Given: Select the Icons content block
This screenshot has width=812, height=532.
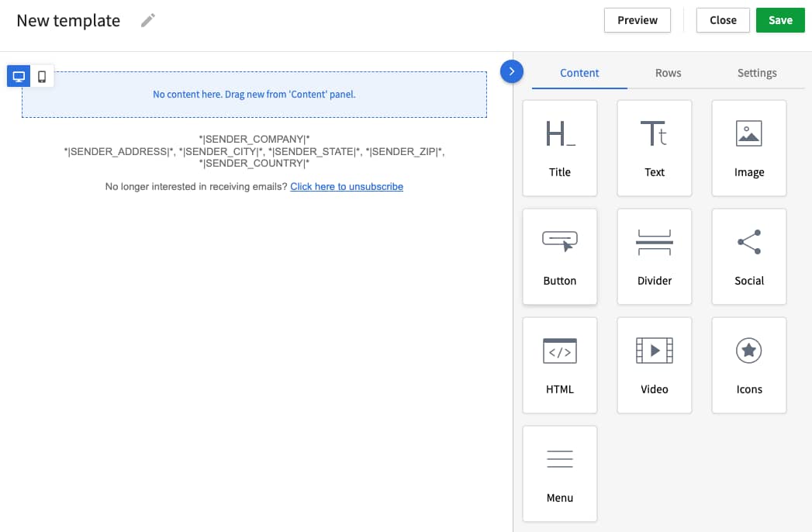Looking at the screenshot, I should [x=748, y=365].
